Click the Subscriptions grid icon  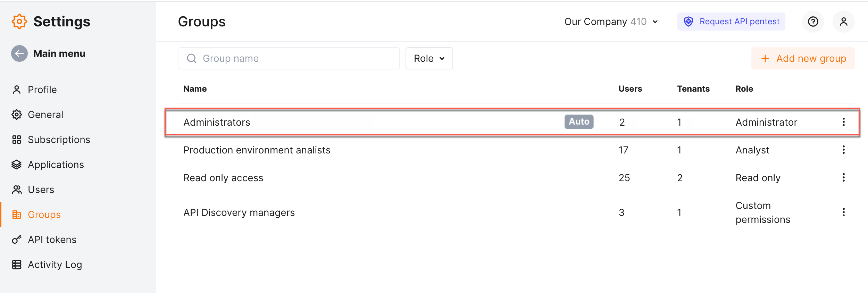(17, 140)
